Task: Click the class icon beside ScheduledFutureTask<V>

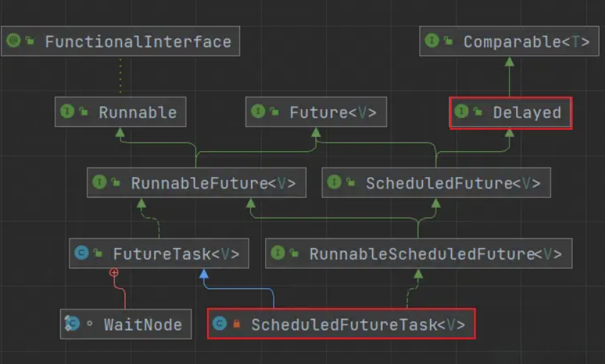Action: 219,324
